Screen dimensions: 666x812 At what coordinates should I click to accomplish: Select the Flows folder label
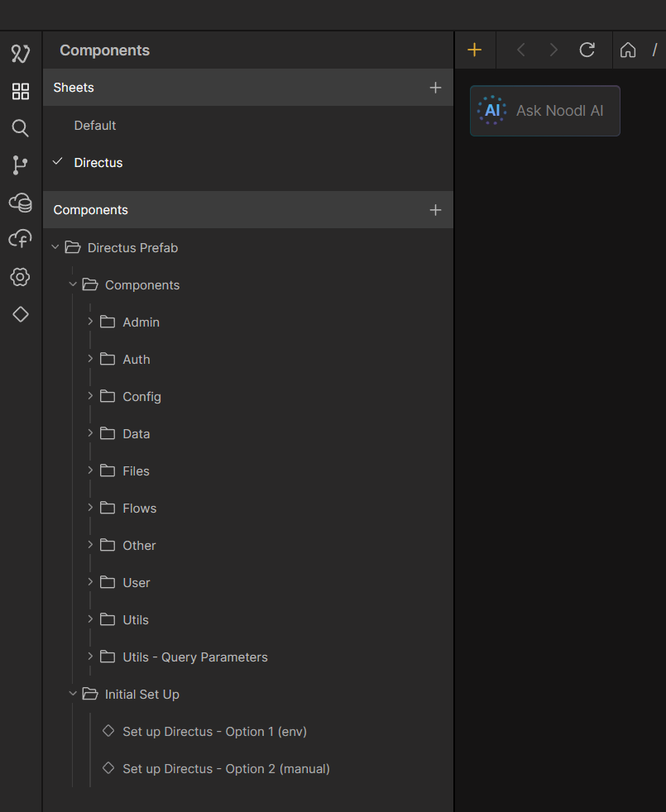pos(140,509)
